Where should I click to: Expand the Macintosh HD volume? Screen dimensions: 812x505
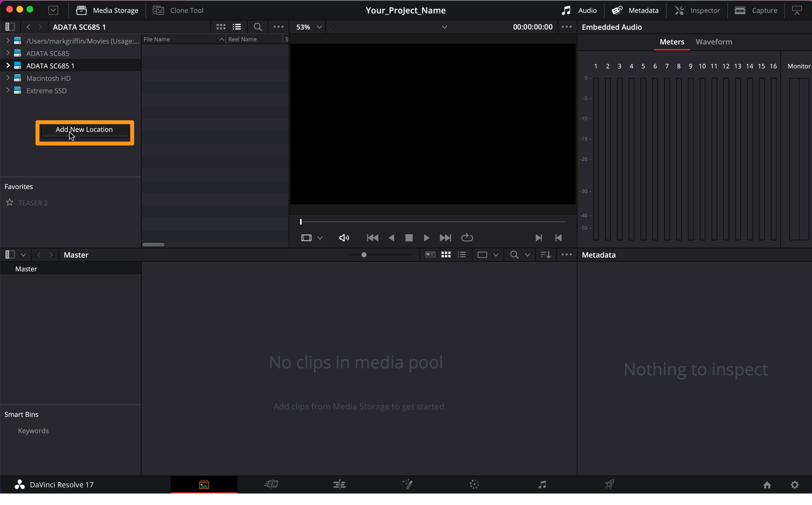tap(8, 78)
